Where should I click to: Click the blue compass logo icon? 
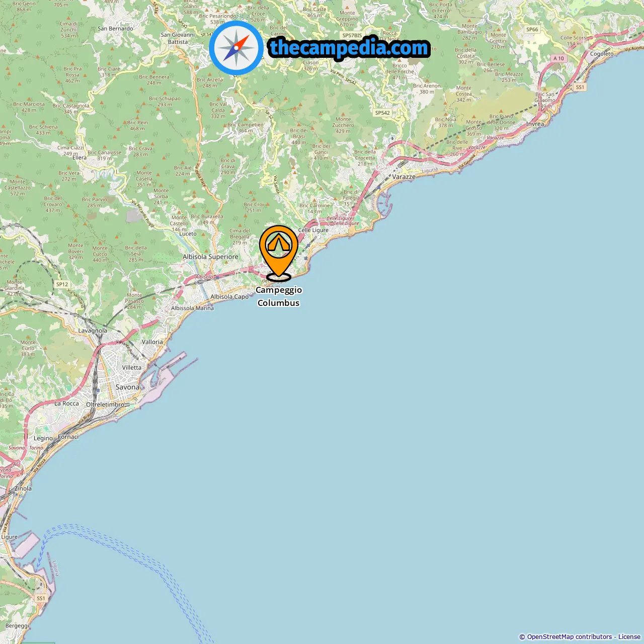point(236,48)
